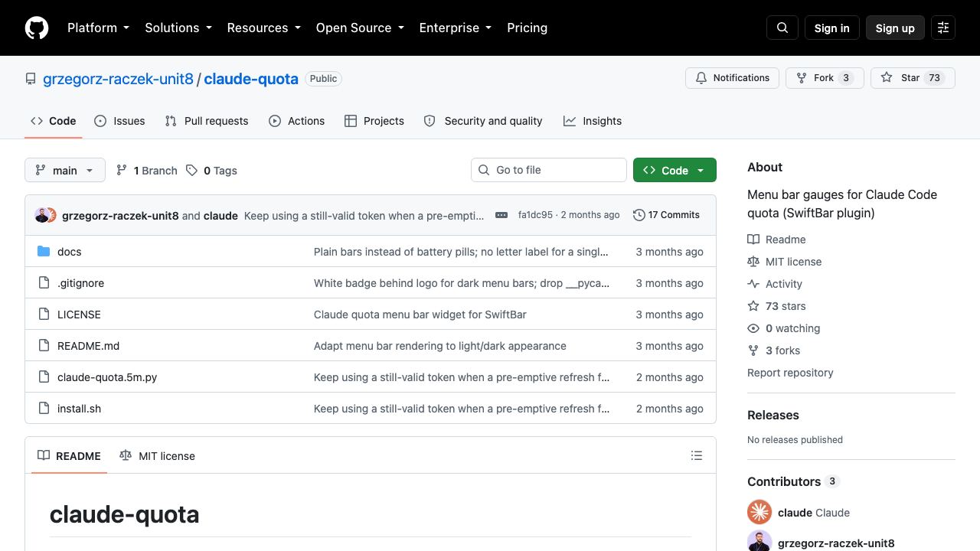Switch to the Pull requests tab
980x551 pixels.
click(x=207, y=121)
